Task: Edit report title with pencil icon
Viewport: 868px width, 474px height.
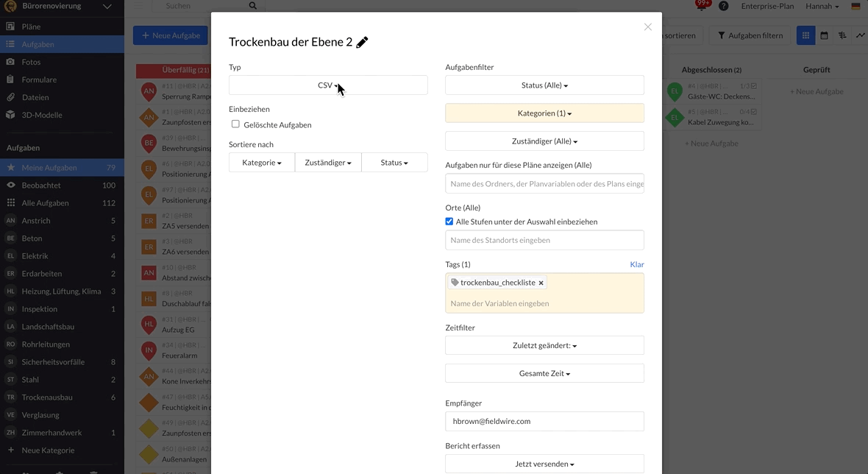Action: point(362,42)
